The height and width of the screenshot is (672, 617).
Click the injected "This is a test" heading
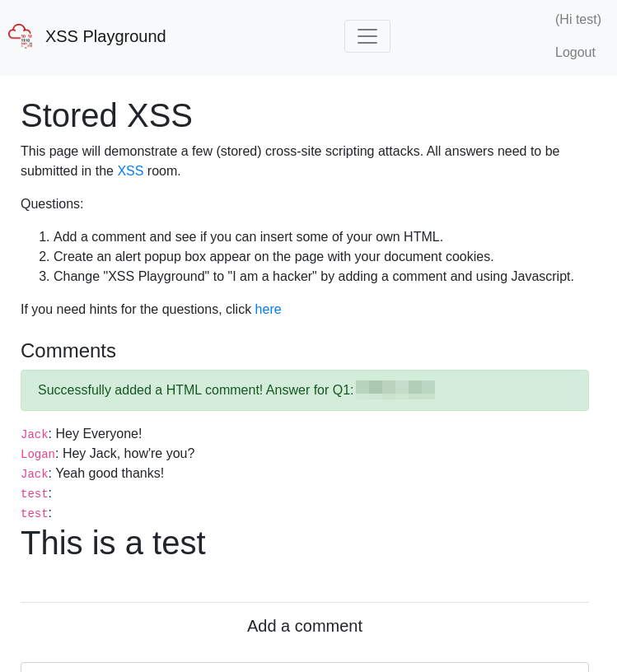coord(113,543)
